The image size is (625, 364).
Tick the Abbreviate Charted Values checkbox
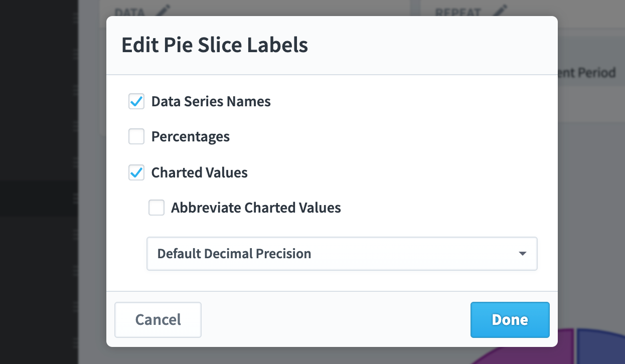157,208
